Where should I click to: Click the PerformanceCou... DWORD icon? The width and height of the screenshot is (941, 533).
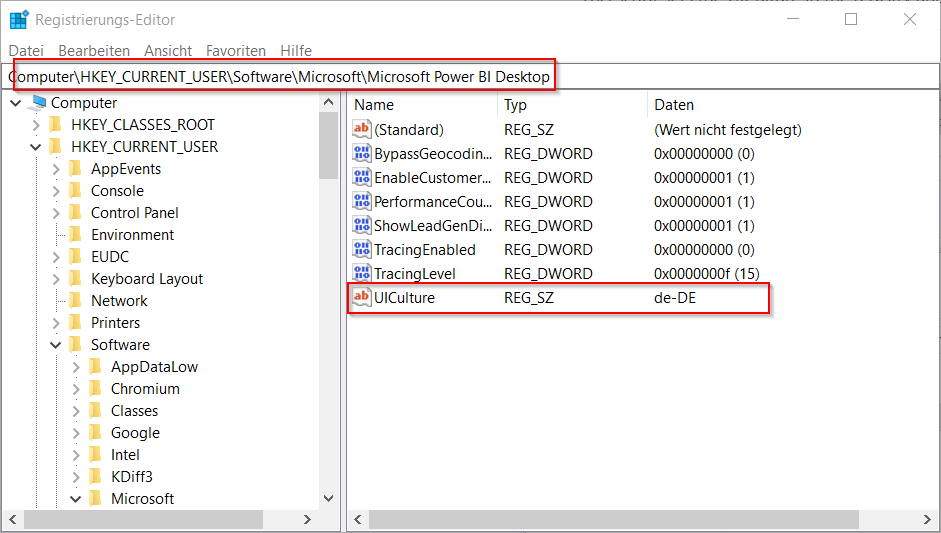[362, 201]
